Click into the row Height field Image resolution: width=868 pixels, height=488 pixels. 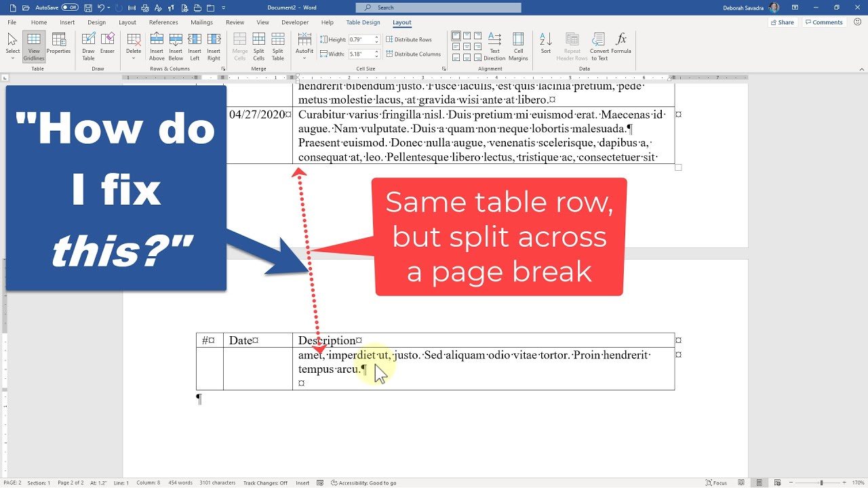point(360,40)
